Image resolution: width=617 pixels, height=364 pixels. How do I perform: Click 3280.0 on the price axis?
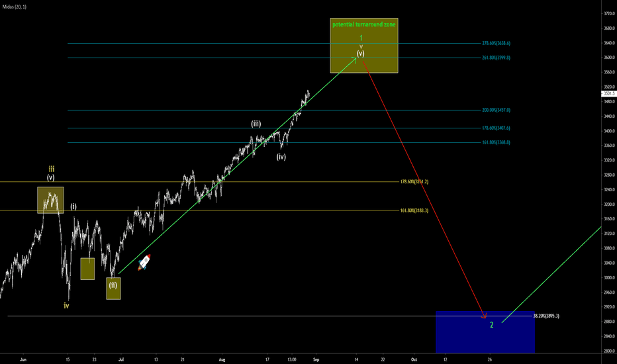[609, 175]
